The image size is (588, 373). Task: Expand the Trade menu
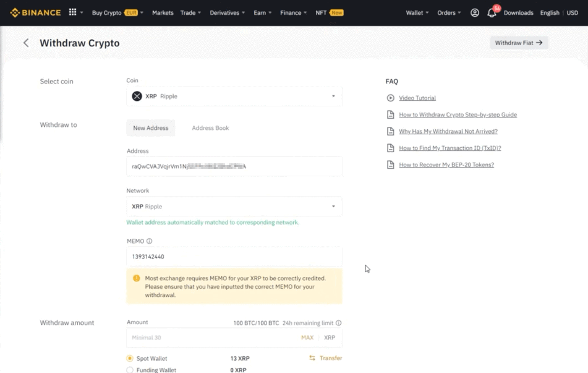tap(190, 13)
